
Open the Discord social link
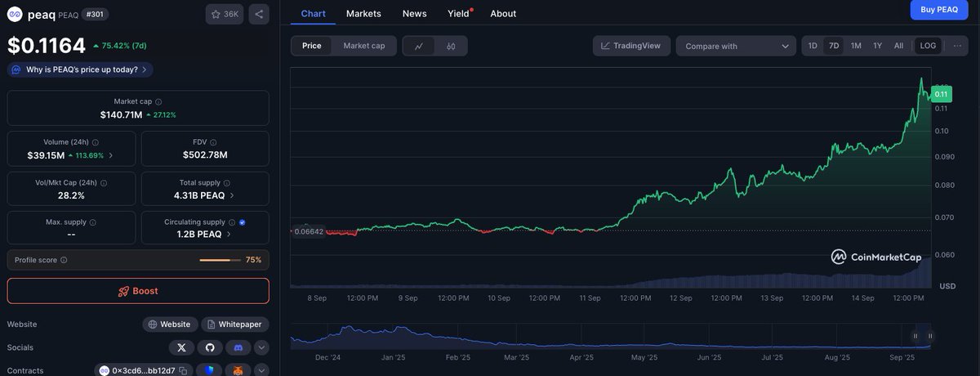click(x=238, y=347)
